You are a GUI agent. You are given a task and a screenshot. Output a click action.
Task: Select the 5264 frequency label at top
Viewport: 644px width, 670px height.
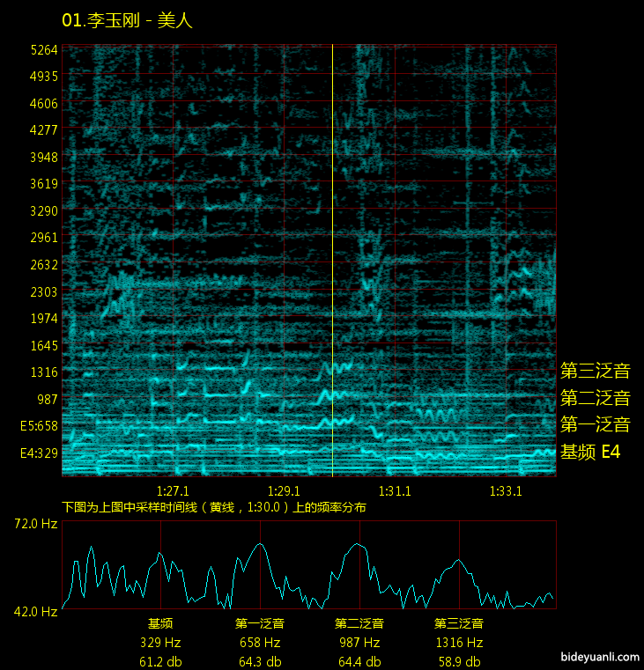coord(43,49)
